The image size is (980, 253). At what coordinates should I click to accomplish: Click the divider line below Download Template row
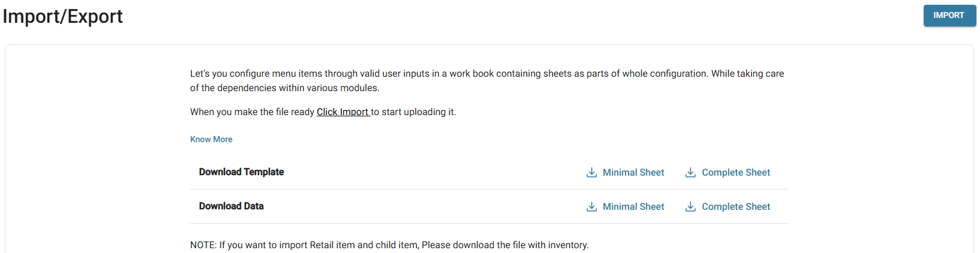[x=489, y=189]
